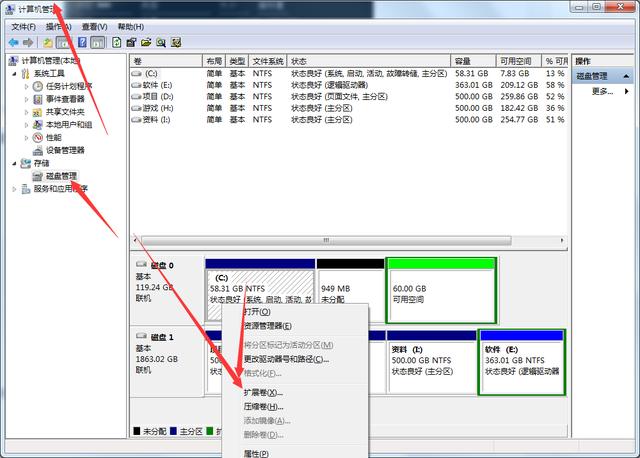The image size is (640, 458).
Task: Click the 60.00 GB 可用空间 partition block
Action: coord(441,289)
